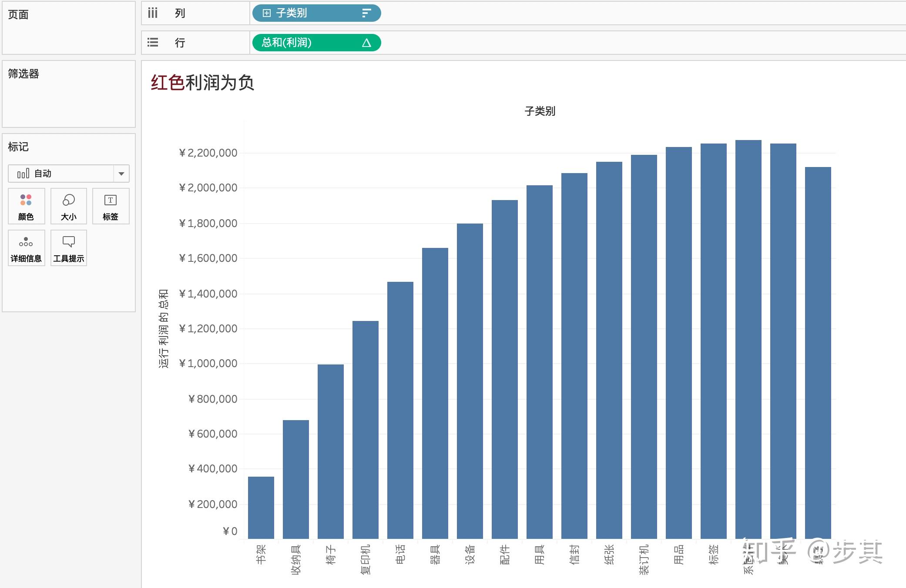
Task: Click the 列 columns shelf label
Action: point(180,13)
